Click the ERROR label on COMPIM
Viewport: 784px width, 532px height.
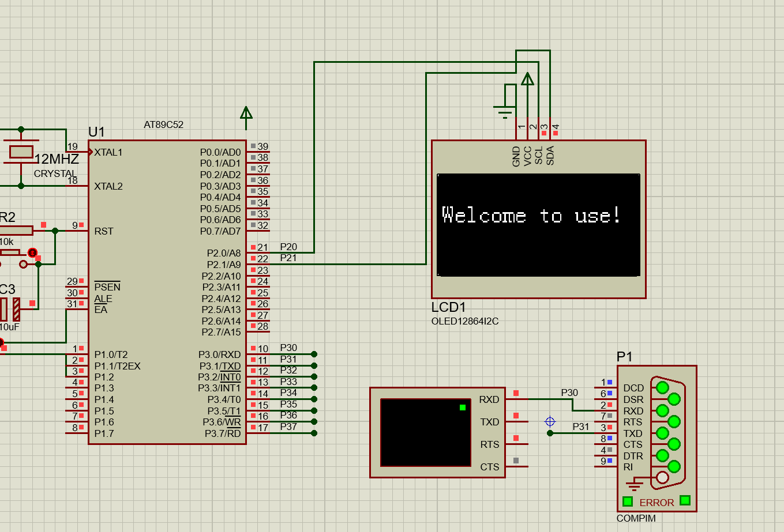(657, 503)
